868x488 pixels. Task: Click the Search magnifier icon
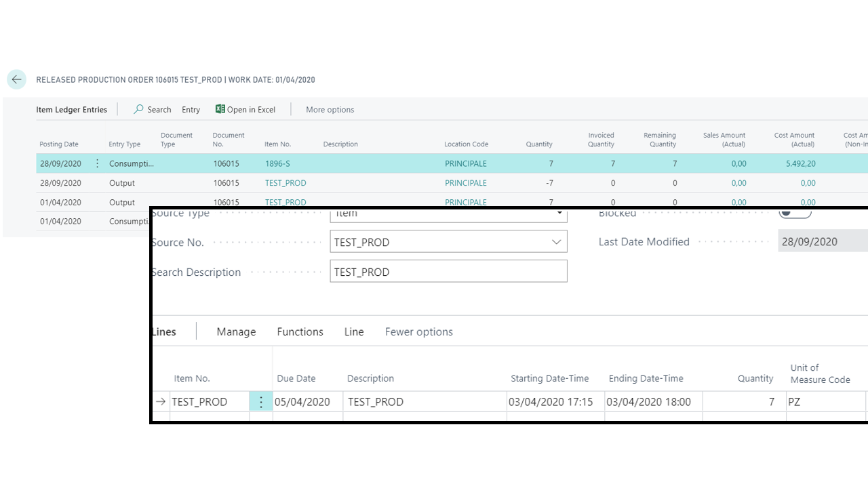click(x=138, y=109)
